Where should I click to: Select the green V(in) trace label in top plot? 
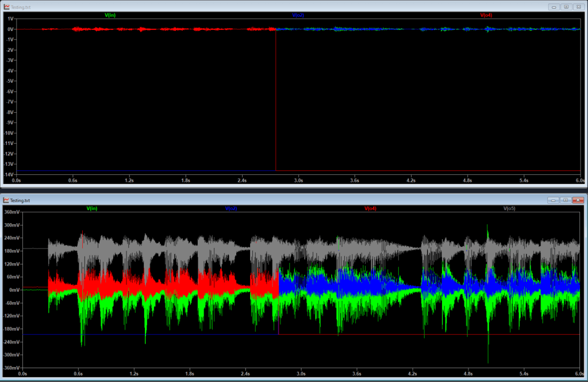[x=110, y=15]
